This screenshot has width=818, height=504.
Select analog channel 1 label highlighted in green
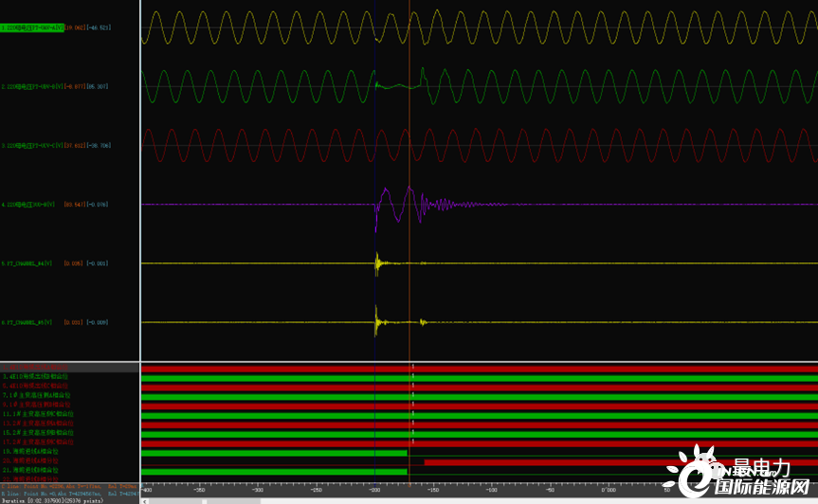[32, 27]
